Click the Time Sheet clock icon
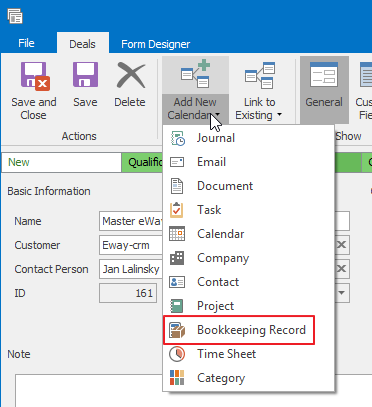The image size is (372, 407). click(x=177, y=354)
